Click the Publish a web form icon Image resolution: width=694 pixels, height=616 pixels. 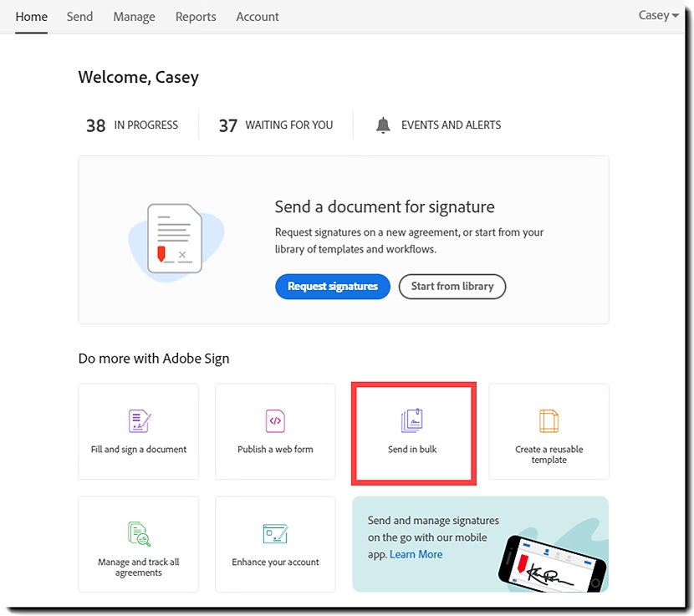click(x=275, y=420)
